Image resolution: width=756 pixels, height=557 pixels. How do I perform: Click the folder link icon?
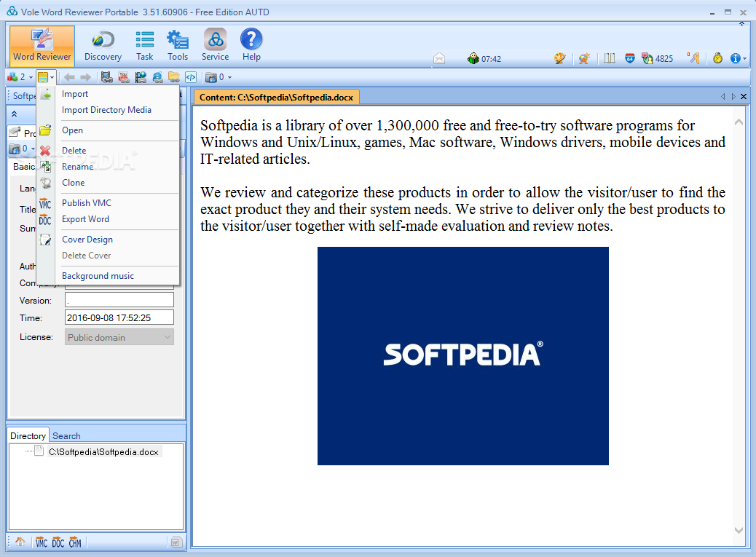pos(173,77)
